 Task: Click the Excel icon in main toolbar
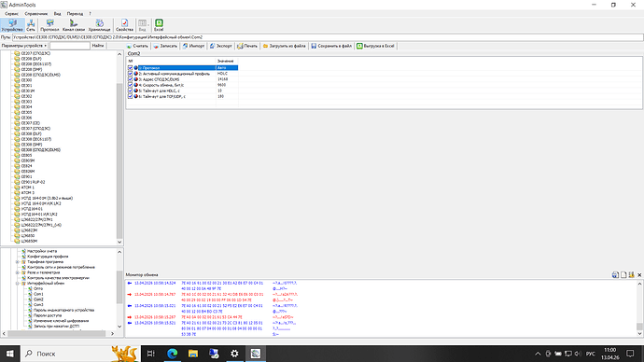point(159,25)
